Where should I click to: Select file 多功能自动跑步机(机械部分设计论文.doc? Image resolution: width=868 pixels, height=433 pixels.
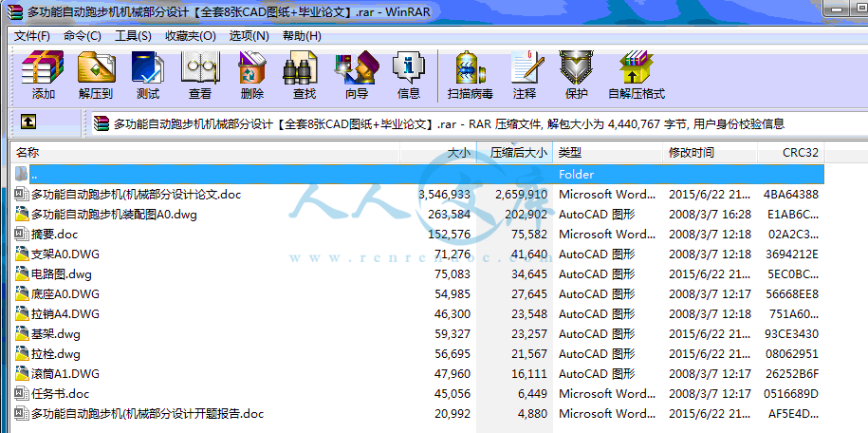coord(137,195)
